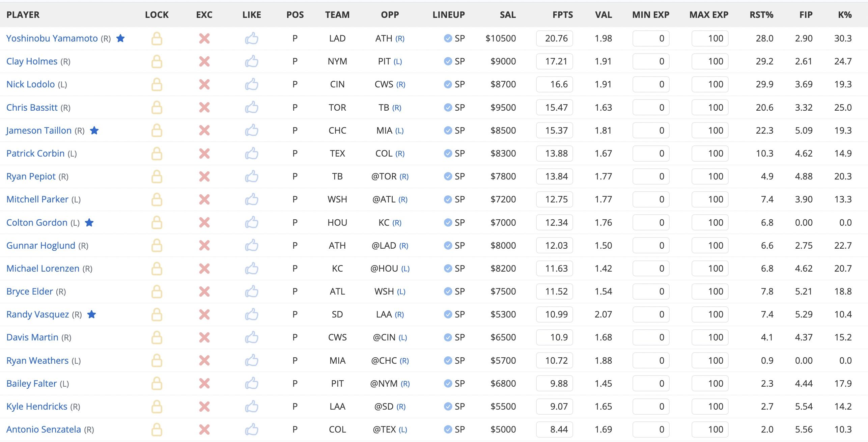Sort table by PLAYER column

coord(23,15)
